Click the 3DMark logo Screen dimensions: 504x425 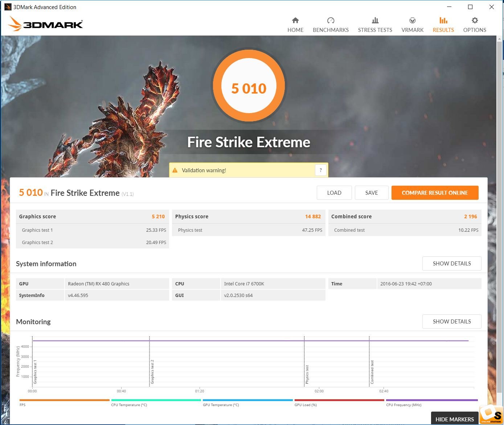(45, 24)
